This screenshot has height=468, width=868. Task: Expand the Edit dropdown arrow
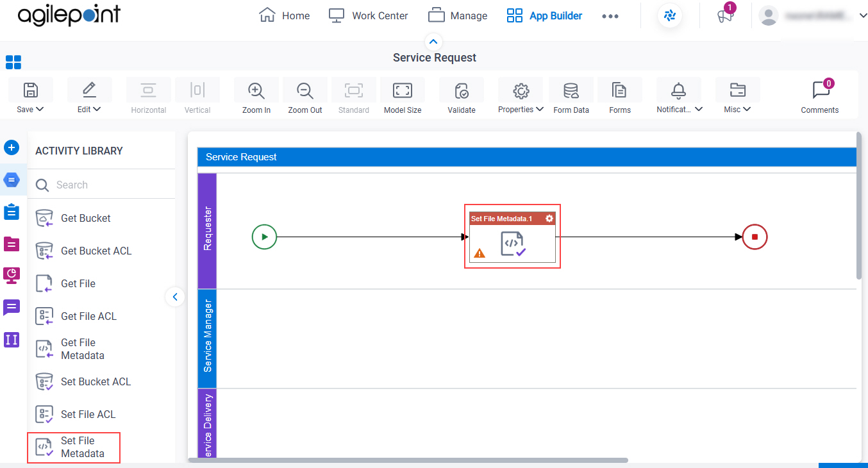(97, 109)
